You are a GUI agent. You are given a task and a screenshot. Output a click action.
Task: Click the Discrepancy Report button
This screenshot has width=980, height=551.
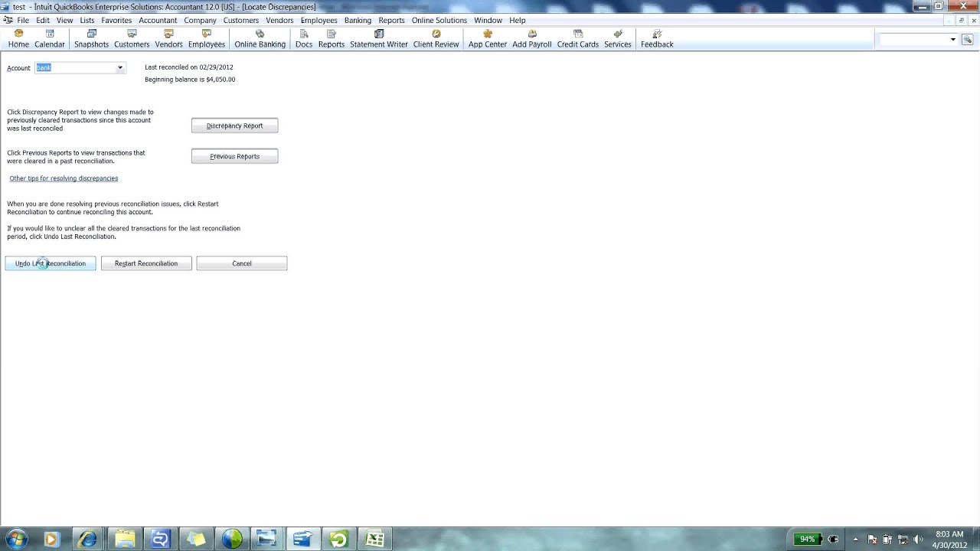coord(234,126)
